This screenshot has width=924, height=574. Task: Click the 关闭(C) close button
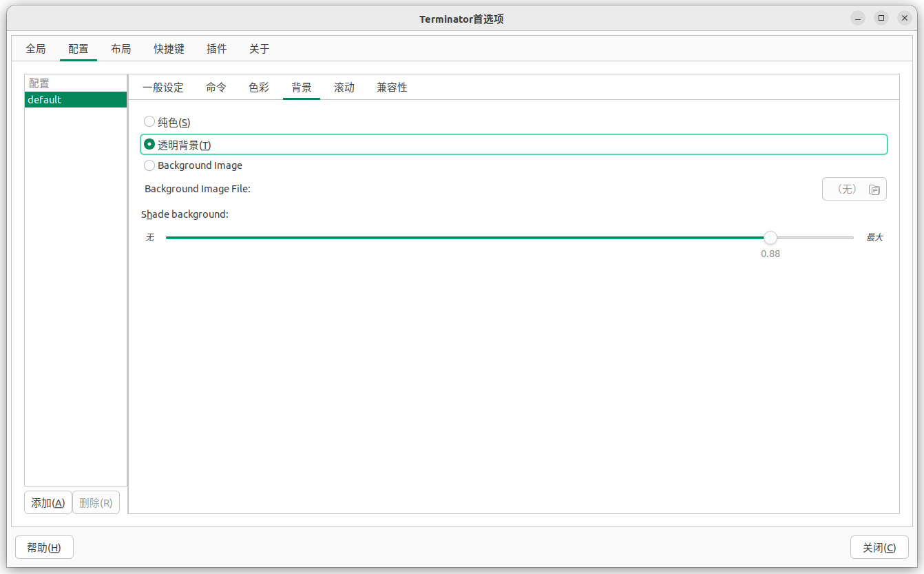coord(879,548)
